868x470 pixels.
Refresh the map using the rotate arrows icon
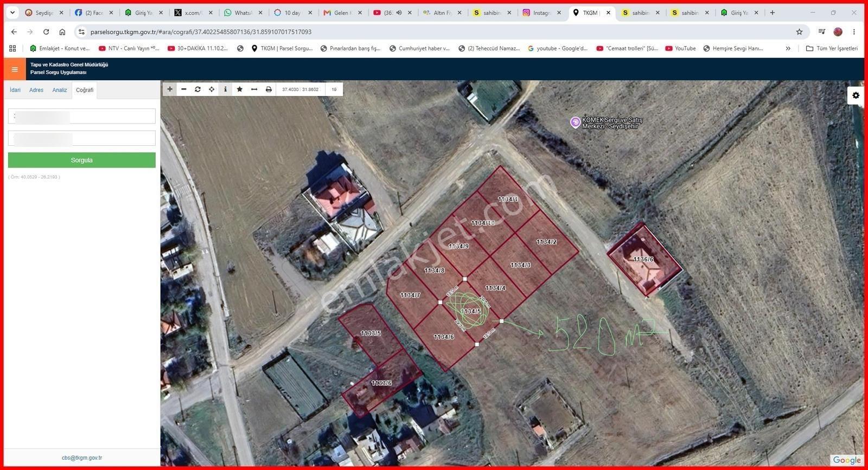[197, 89]
